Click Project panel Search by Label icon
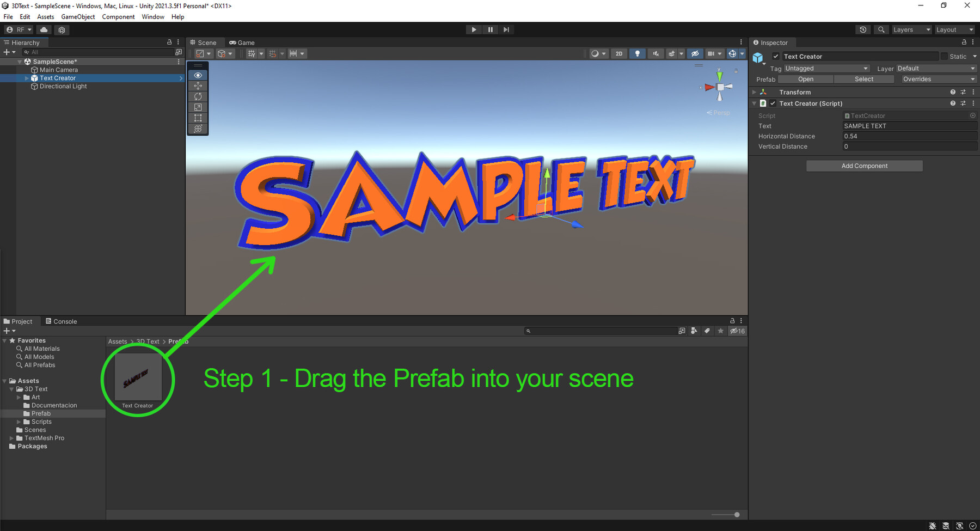 707,331
